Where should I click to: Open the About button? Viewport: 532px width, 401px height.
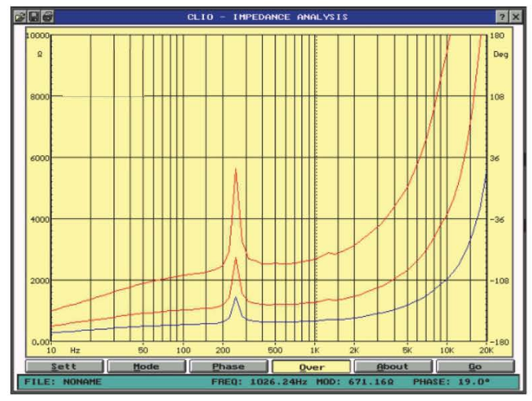click(392, 366)
